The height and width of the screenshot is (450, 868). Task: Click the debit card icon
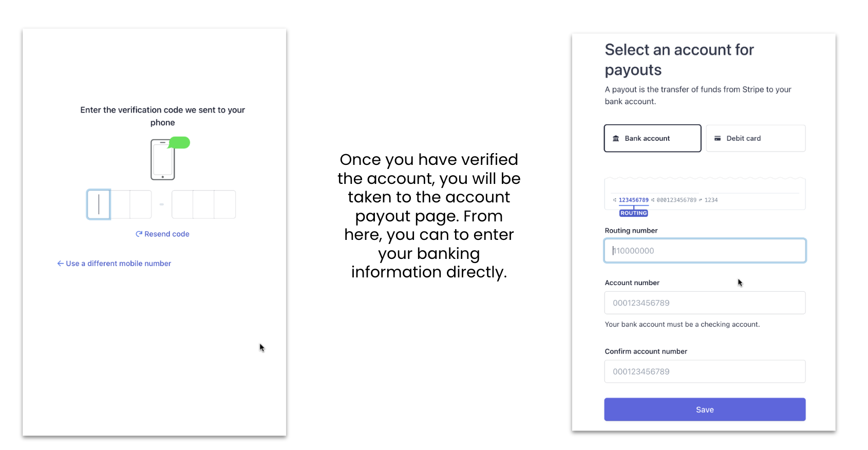(x=718, y=139)
